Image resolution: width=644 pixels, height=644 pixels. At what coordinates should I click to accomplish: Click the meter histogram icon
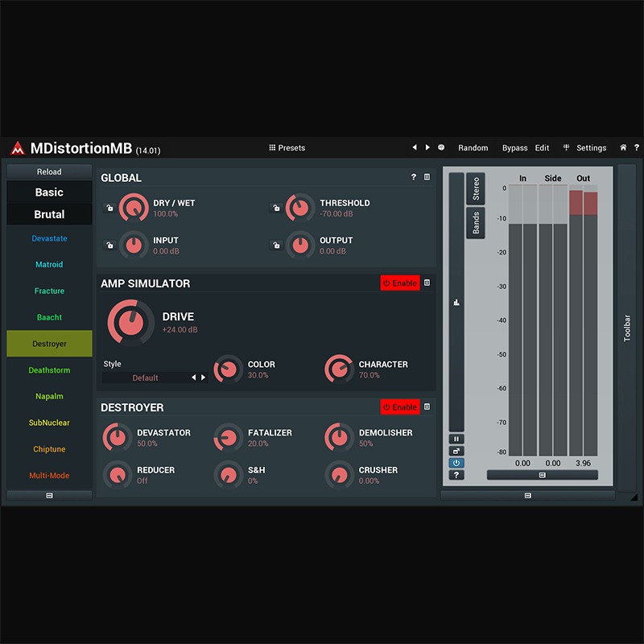tap(456, 303)
